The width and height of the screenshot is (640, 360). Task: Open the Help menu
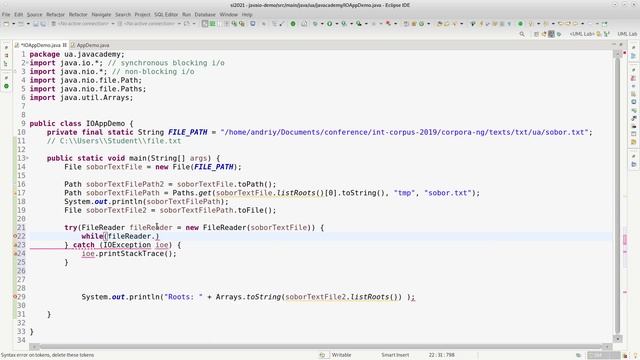click(x=247, y=14)
